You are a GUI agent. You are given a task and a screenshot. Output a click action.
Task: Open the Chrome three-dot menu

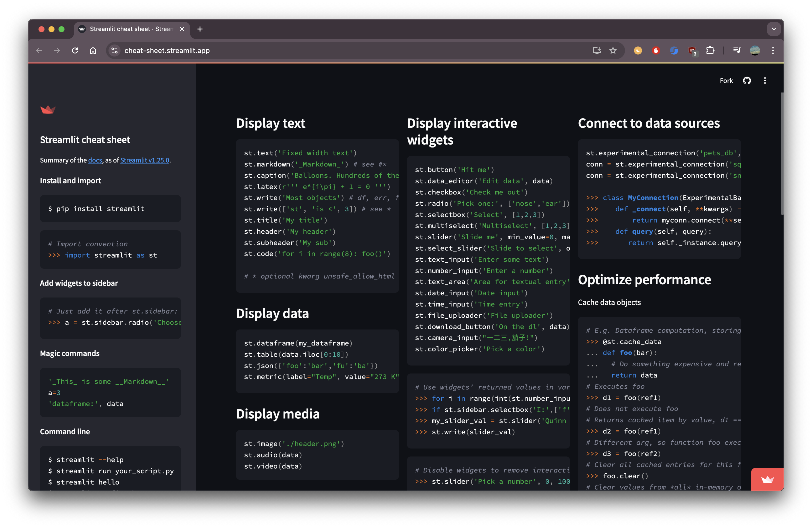click(773, 50)
